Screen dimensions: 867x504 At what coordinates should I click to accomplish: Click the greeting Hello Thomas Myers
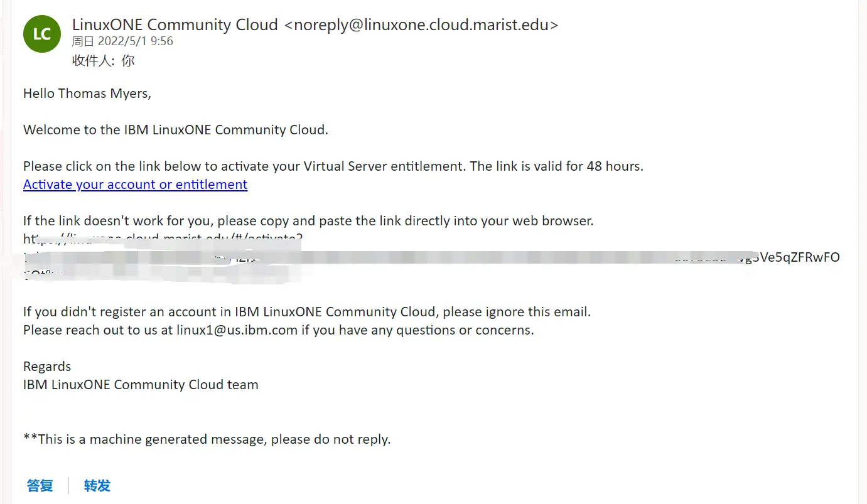(87, 94)
